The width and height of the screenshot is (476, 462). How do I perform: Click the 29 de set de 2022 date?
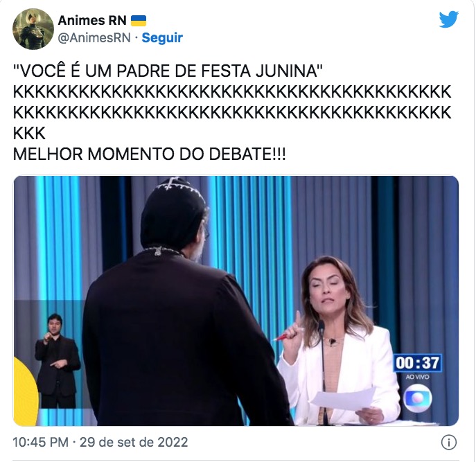pos(134,442)
